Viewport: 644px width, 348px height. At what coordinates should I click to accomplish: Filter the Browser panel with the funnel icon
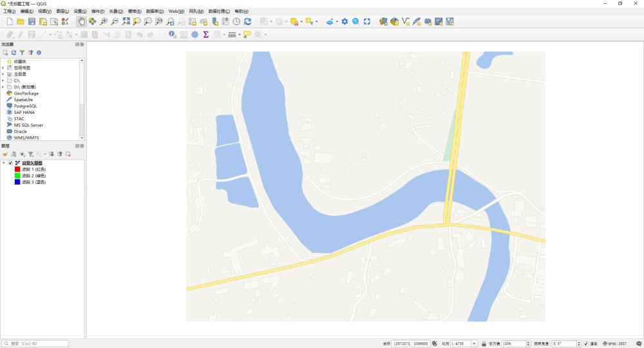tap(22, 53)
